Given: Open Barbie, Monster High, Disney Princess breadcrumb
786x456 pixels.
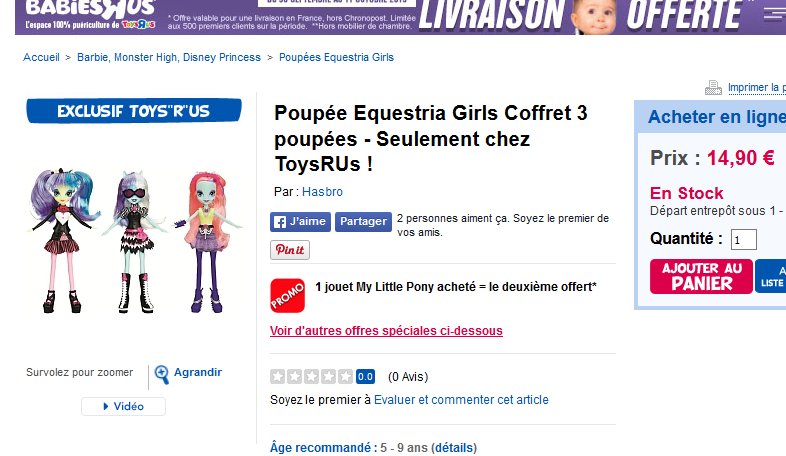Looking at the screenshot, I should [x=169, y=57].
